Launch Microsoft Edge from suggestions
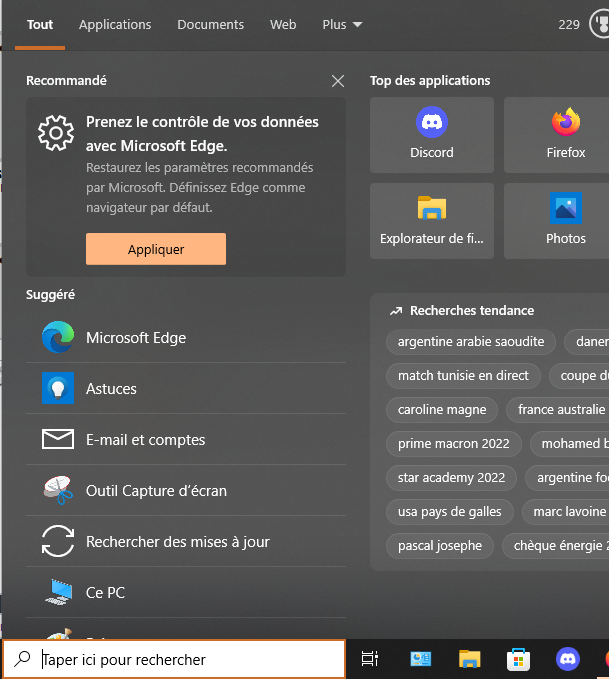Screen dimensions: 609x679 136,338
